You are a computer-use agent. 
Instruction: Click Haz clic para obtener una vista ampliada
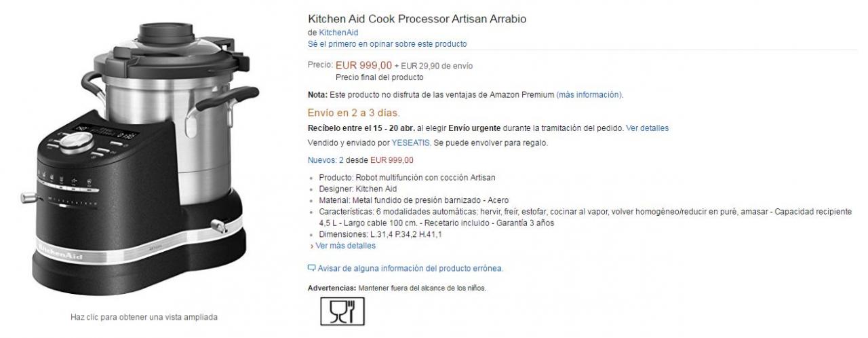tap(144, 317)
